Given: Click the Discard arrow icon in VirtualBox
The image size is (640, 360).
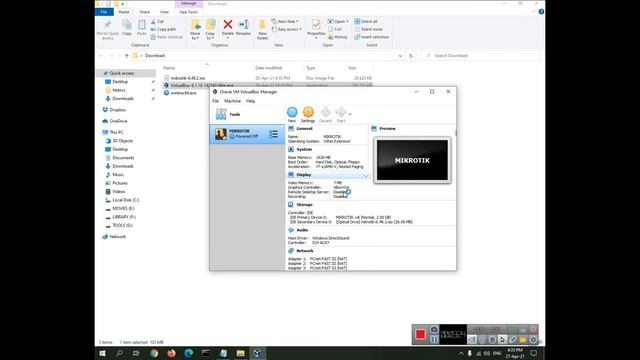Looking at the screenshot, I should pos(325,112).
